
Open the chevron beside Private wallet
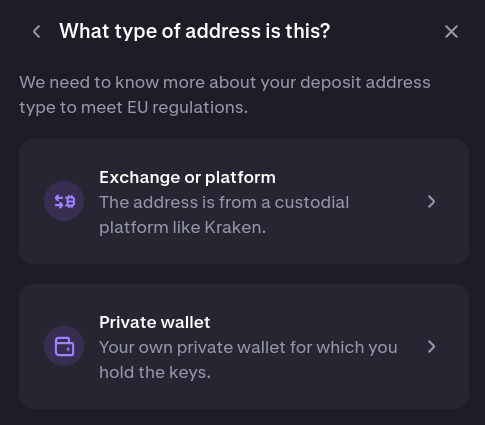click(x=431, y=347)
